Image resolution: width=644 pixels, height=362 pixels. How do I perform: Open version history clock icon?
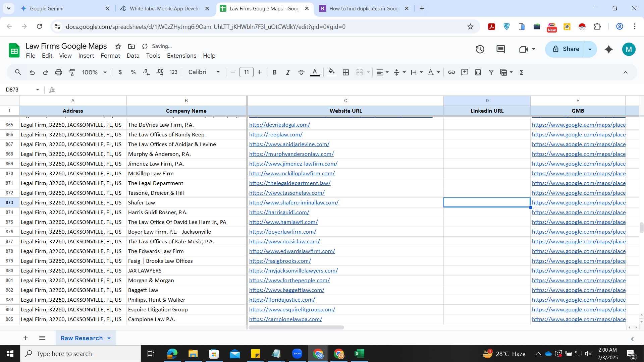[x=480, y=49]
